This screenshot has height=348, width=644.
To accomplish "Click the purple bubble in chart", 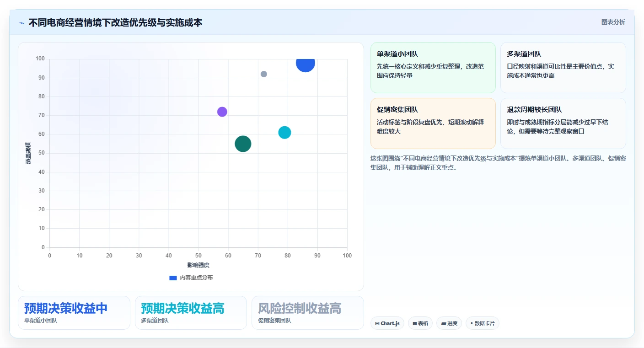I will 222,112.
